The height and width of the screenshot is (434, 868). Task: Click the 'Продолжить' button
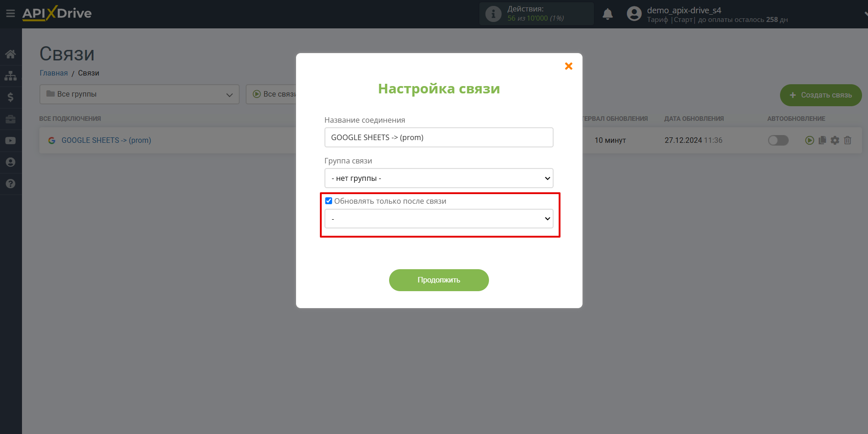439,280
